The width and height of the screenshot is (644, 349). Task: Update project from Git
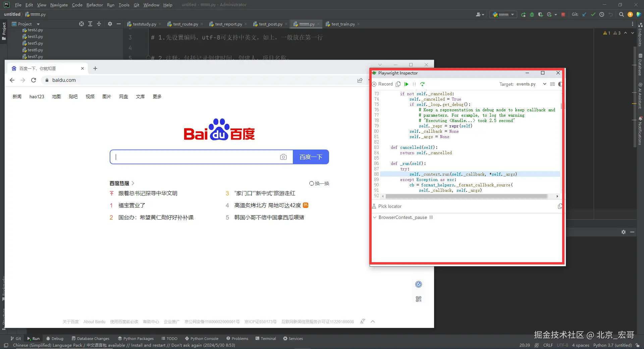[x=584, y=14]
